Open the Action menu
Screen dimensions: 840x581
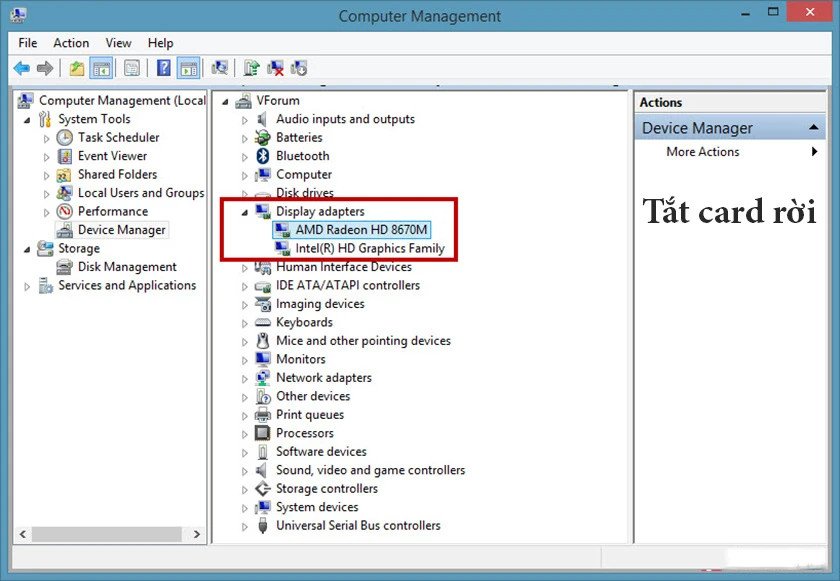[x=70, y=43]
